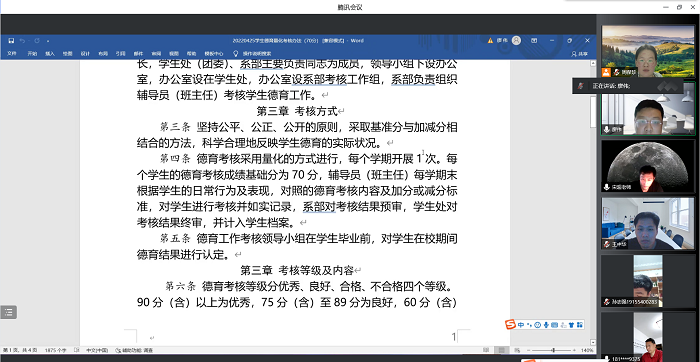The height and width of the screenshot is (362, 700).
Task: Click the 中文(中国) language indicator
Action: click(x=97, y=350)
